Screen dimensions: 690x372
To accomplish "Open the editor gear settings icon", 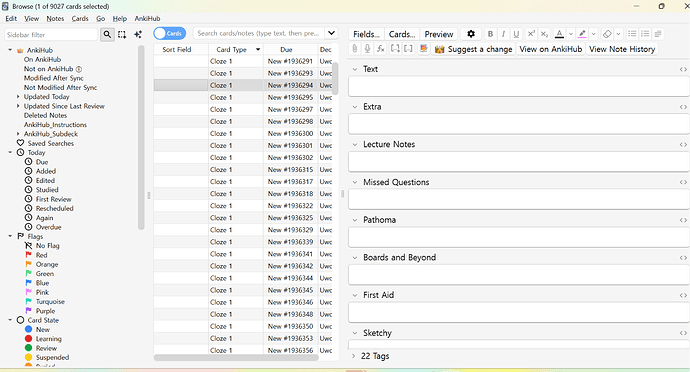I will 471,34.
